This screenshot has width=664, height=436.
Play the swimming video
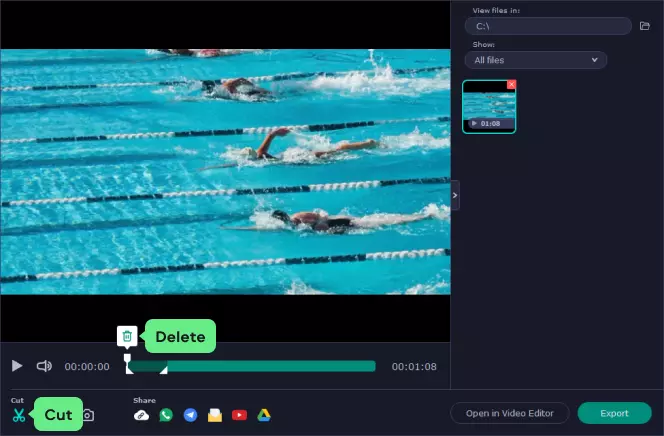[x=17, y=366]
